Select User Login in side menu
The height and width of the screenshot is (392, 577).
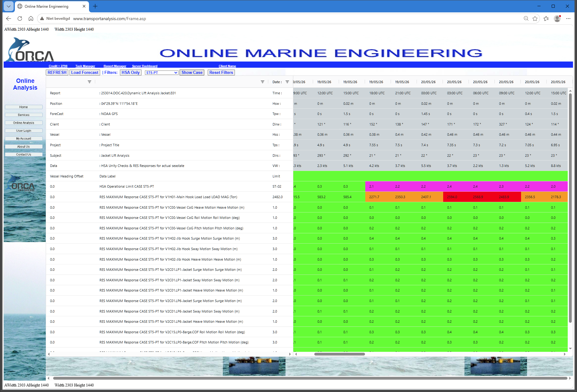click(23, 130)
